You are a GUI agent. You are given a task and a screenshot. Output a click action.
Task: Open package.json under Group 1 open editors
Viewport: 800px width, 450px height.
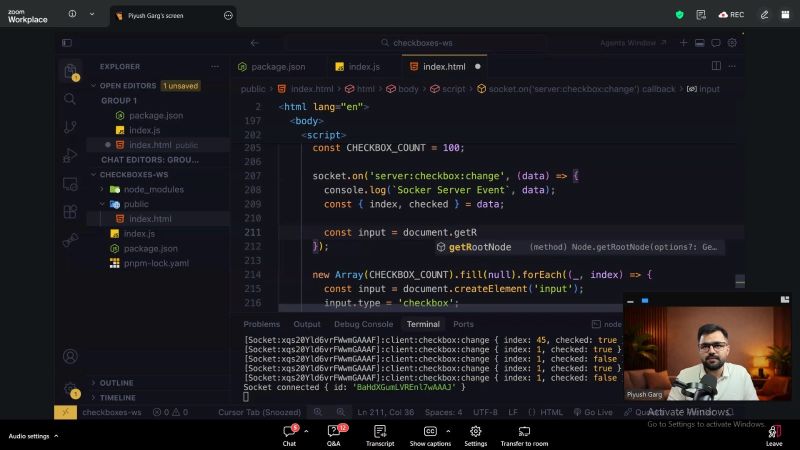coord(156,115)
